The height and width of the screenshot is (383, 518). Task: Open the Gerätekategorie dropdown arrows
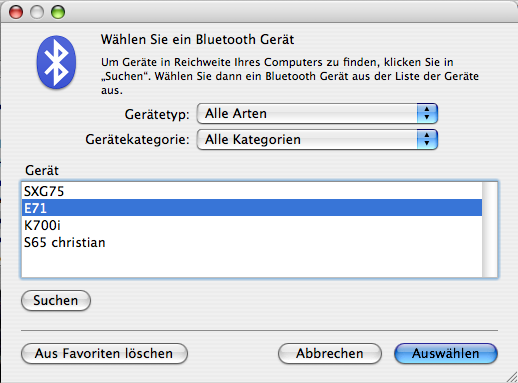tap(427, 139)
